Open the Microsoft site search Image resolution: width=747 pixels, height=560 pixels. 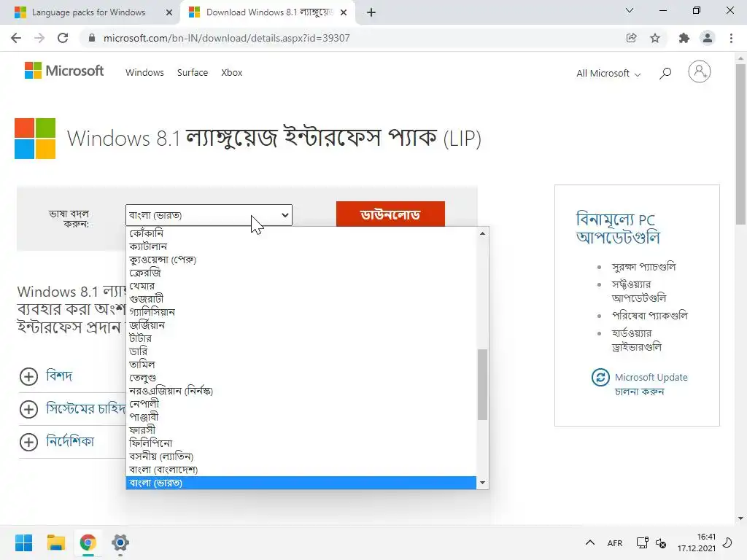click(x=665, y=73)
